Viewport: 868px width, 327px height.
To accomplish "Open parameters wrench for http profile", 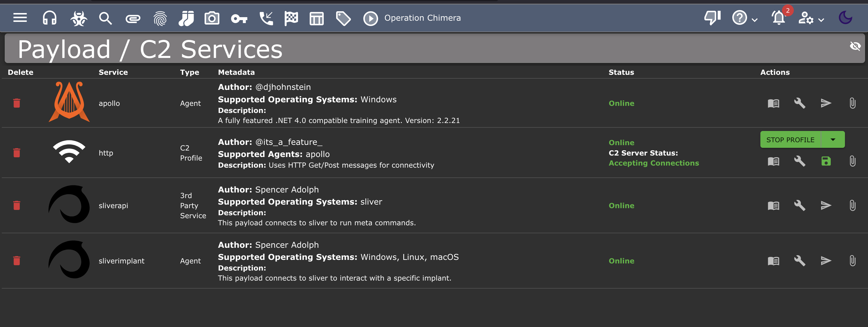I will coord(800,161).
